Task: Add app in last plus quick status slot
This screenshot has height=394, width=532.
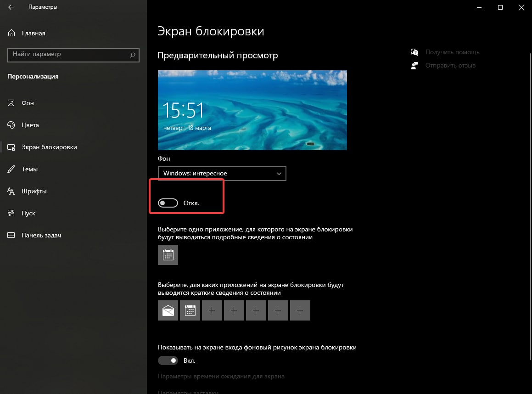Action: (x=300, y=310)
